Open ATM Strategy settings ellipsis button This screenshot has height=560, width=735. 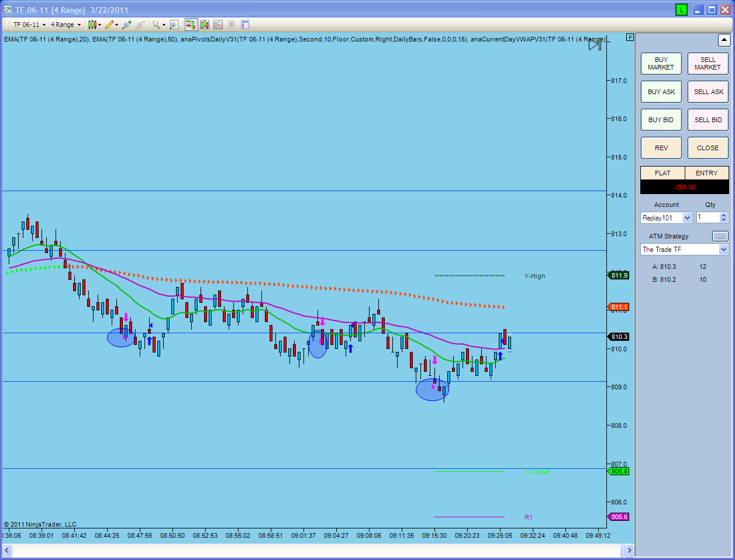click(720, 236)
